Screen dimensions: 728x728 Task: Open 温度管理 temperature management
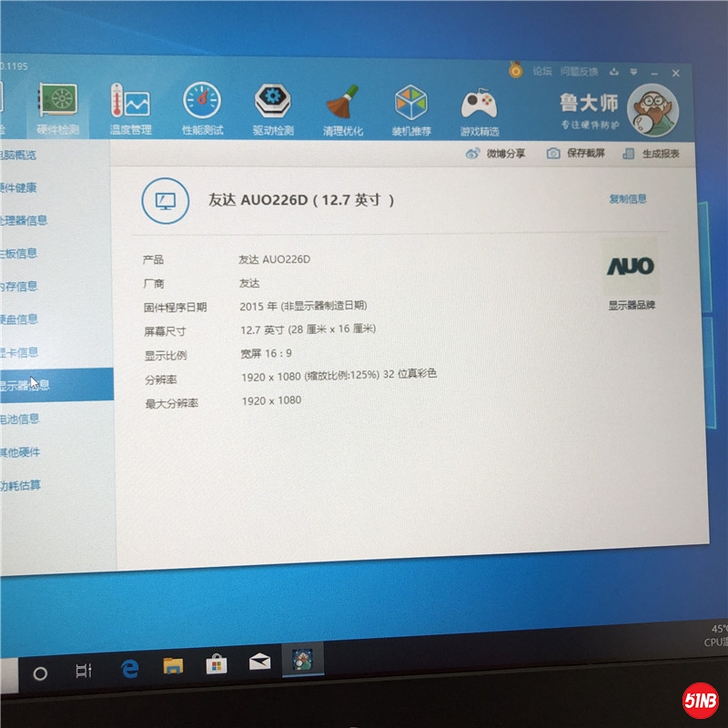(130, 109)
